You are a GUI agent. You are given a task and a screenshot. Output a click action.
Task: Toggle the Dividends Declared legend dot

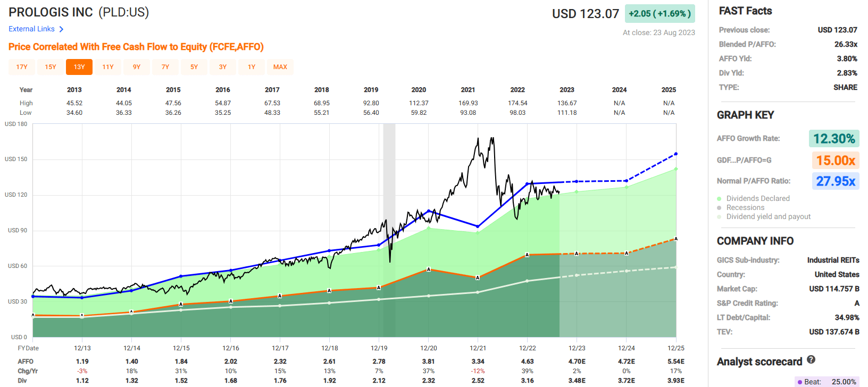point(719,198)
